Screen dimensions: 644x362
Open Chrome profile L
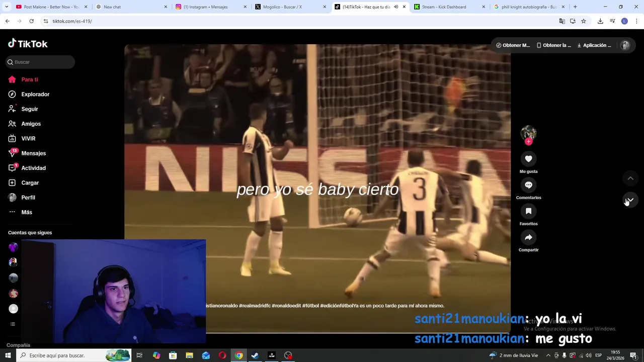[x=624, y=21]
